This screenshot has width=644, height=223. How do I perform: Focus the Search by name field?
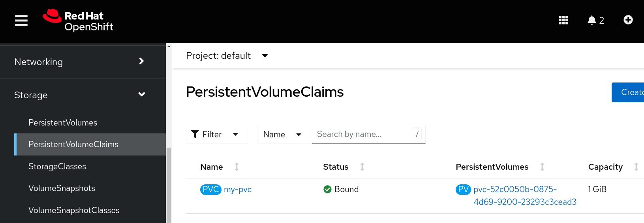[362, 134]
